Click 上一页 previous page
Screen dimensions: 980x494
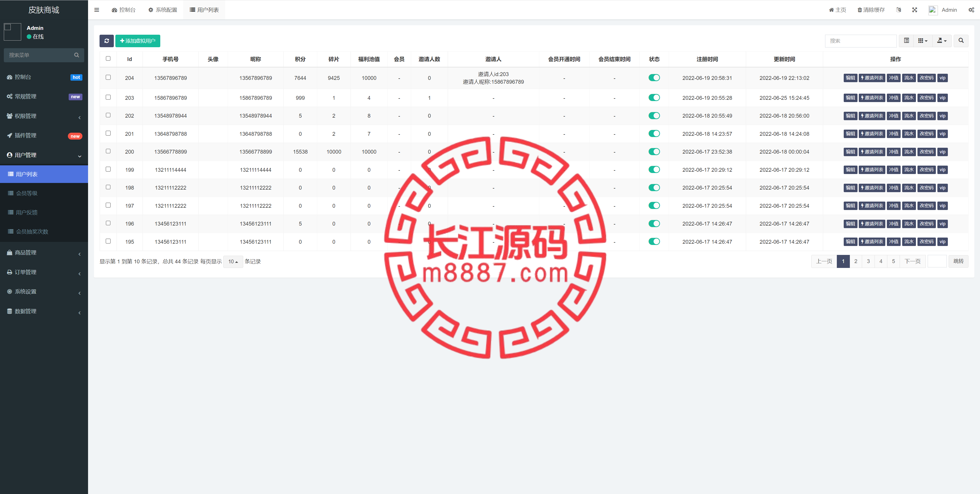coord(824,261)
